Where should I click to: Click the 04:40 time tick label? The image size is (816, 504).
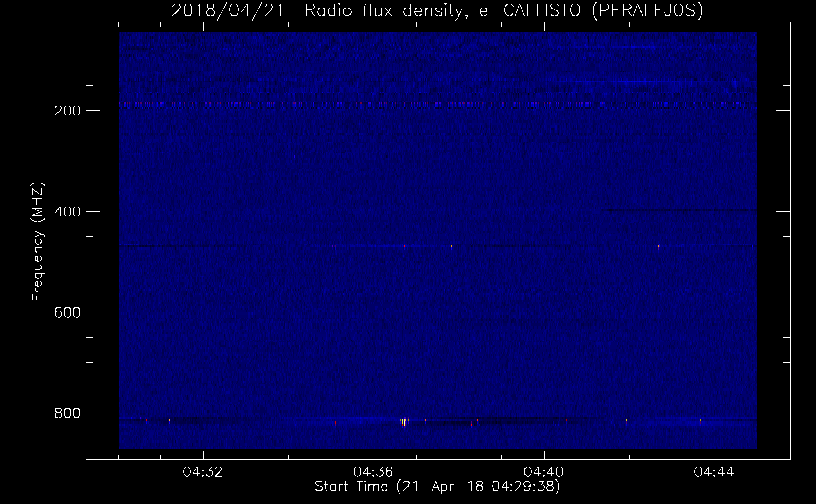(x=544, y=472)
